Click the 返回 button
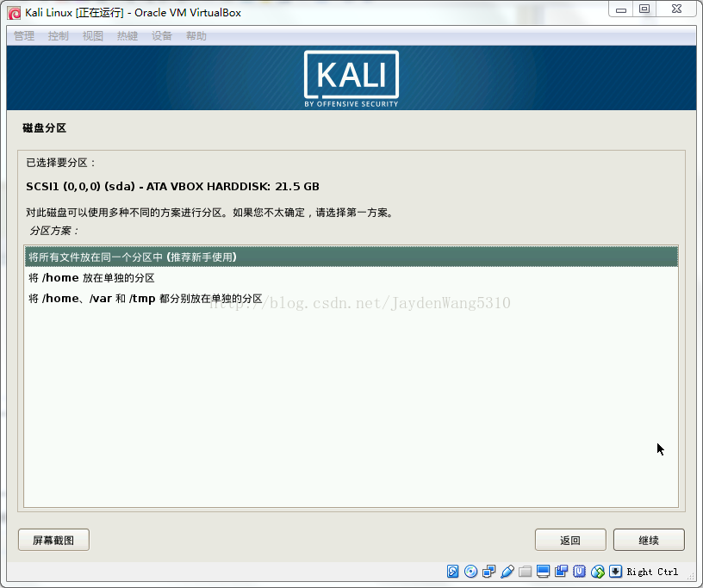Image resolution: width=703 pixels, height=588 pixels. tap(570, 540)
